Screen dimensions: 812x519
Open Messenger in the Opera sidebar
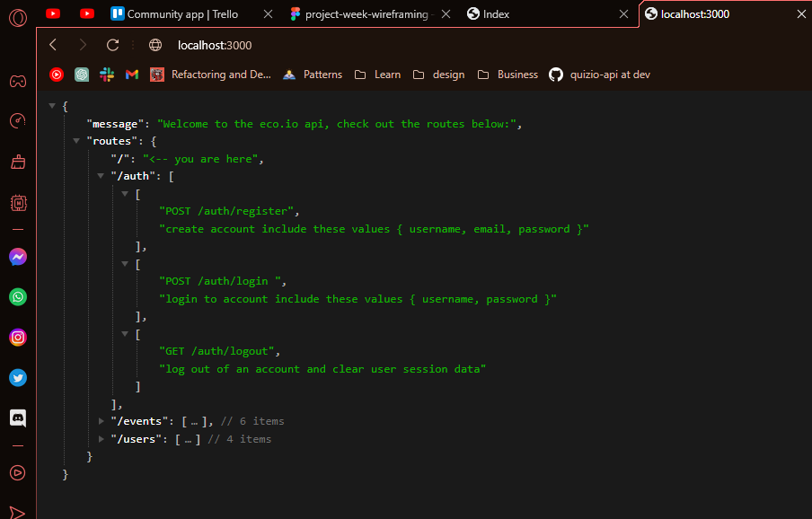click(x=18, y=257)
